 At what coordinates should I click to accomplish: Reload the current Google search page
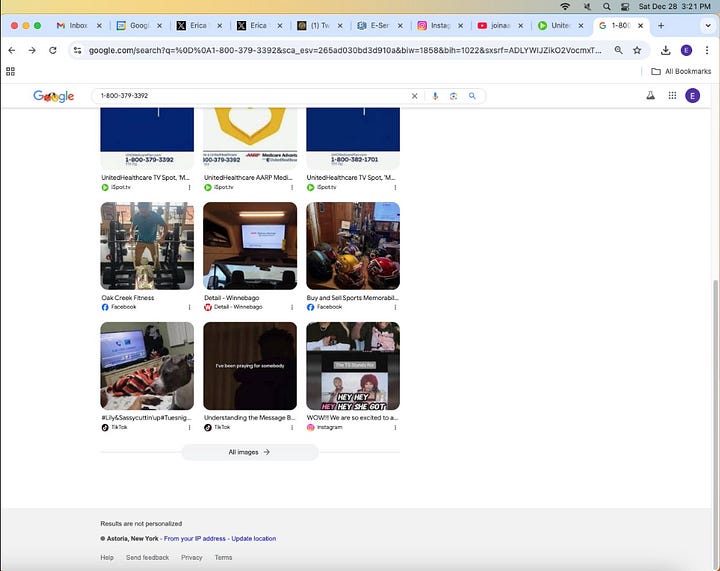pos(53,50)
